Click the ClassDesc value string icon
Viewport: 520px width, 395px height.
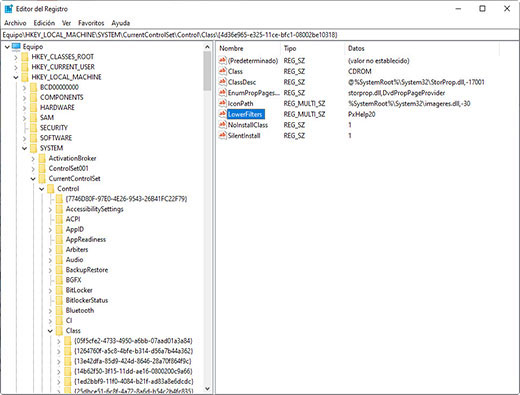pos(223,82)
